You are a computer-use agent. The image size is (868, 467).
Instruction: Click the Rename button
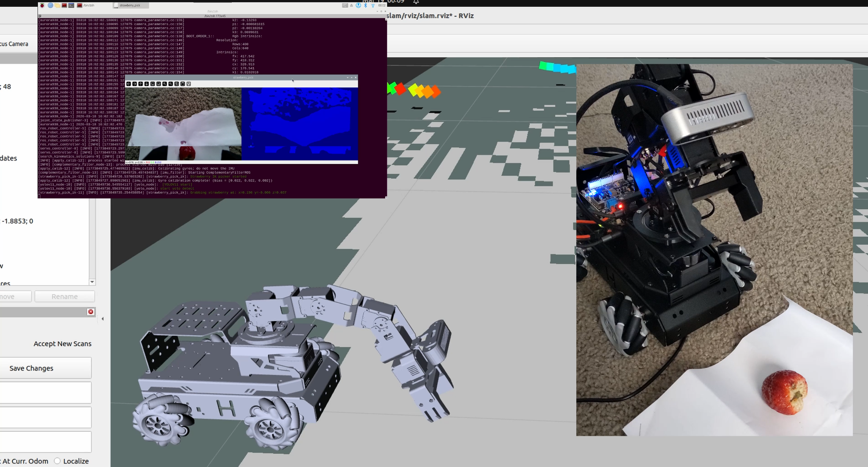(x=64, y=297)
